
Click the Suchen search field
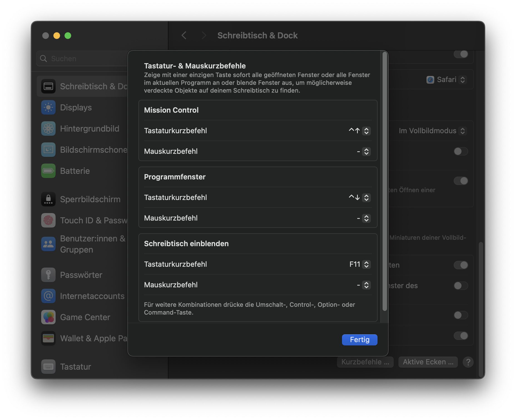click(x=83, y=59)
